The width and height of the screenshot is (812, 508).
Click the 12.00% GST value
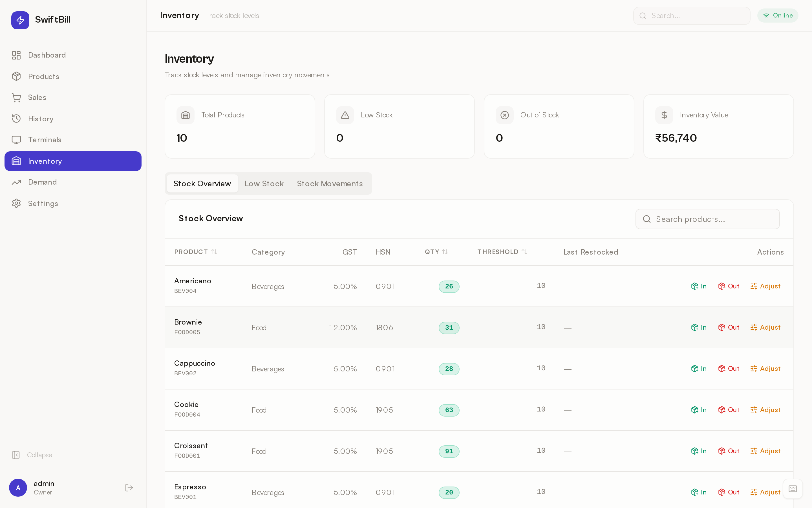[x=343, y=328]
